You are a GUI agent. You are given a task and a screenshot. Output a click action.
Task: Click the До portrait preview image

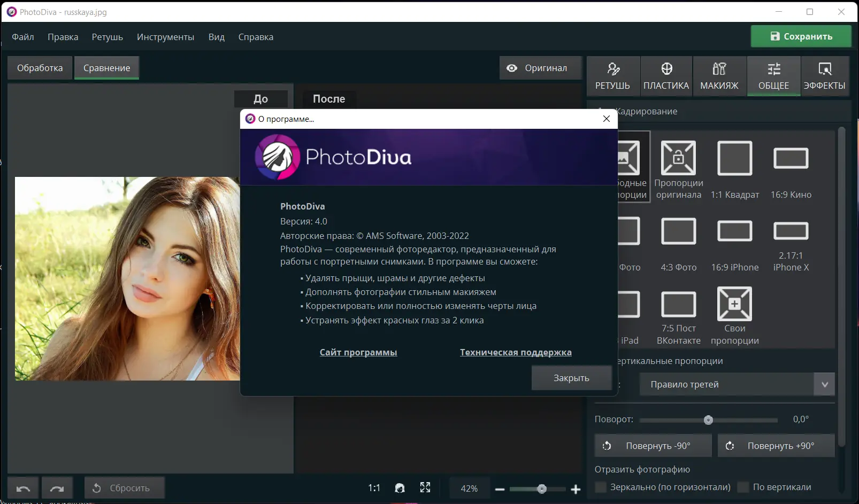[x=127, y=278]
